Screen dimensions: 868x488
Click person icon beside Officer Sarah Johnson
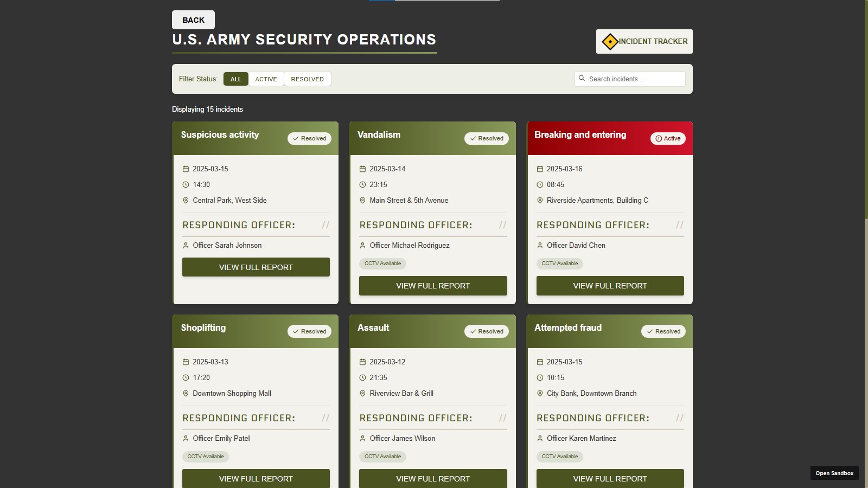click(x=186, y=246)
